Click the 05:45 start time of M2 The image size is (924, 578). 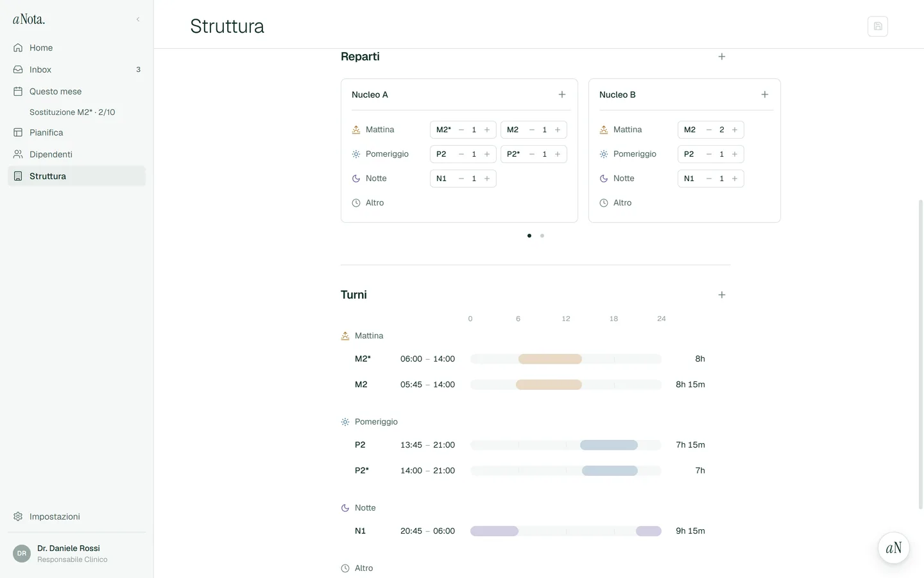click(411, 385)
